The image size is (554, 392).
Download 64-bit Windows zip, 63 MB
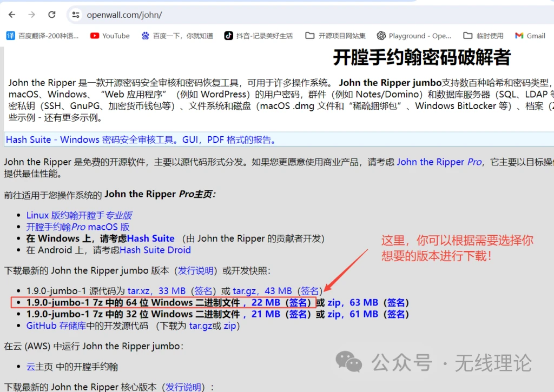pyautogui.click(x=353, y=302)
